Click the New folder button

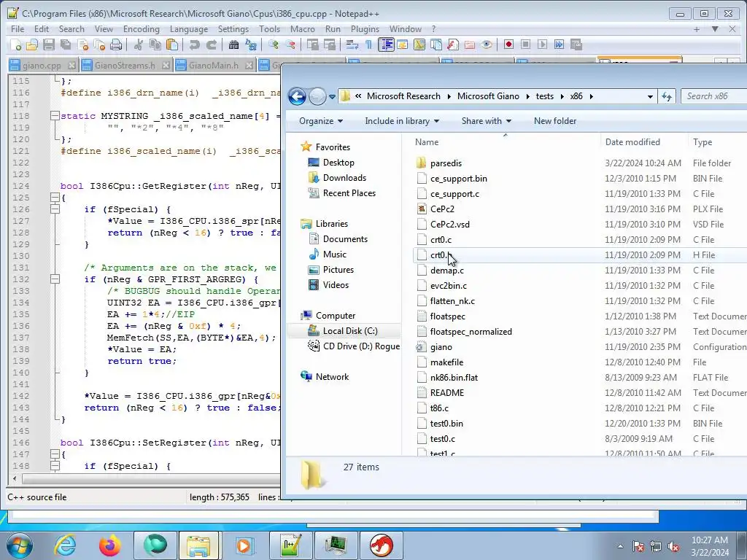pos(555,121)
